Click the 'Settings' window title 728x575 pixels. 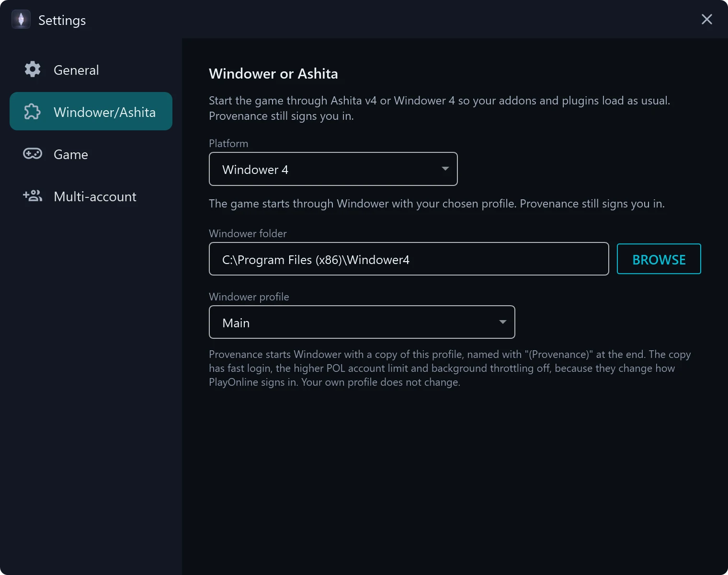(x=62, y=20)
